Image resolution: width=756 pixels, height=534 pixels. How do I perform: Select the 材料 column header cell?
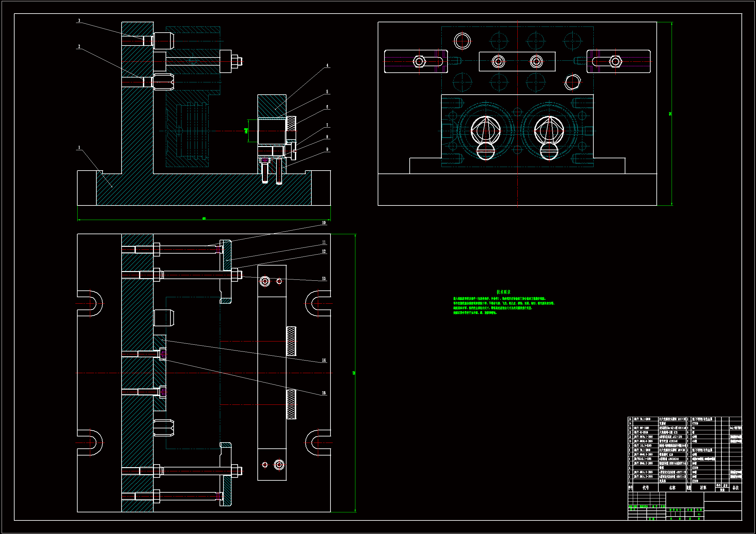[x=703, y=487]
